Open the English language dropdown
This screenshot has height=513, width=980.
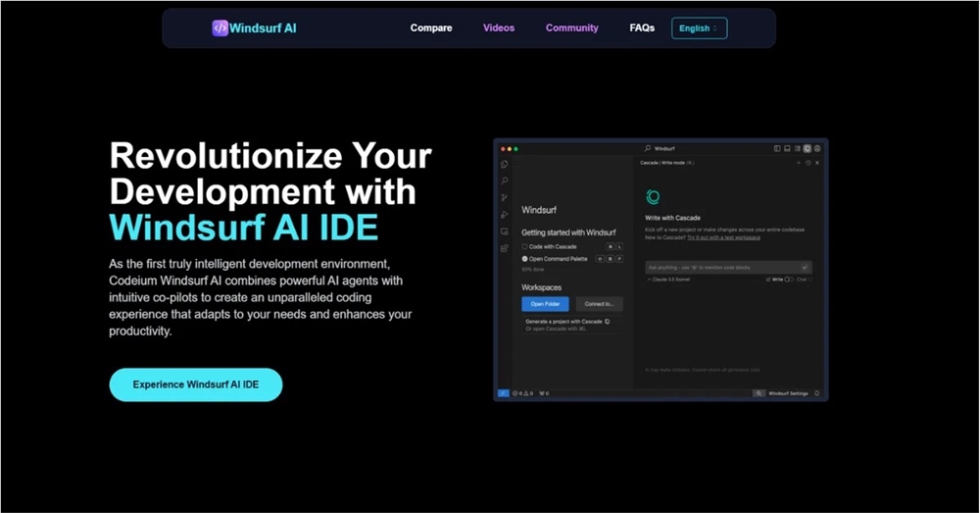tap(699, 28)
